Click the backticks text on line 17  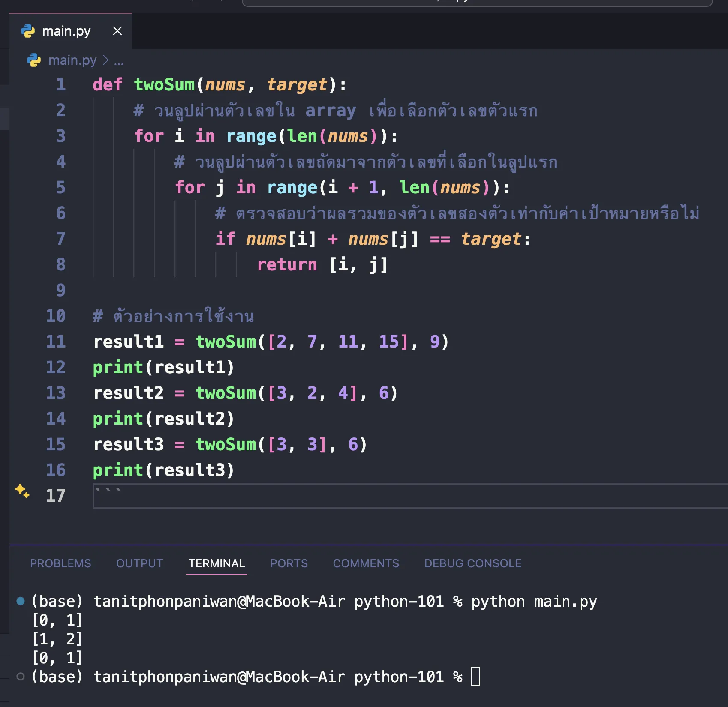[108, 491]
